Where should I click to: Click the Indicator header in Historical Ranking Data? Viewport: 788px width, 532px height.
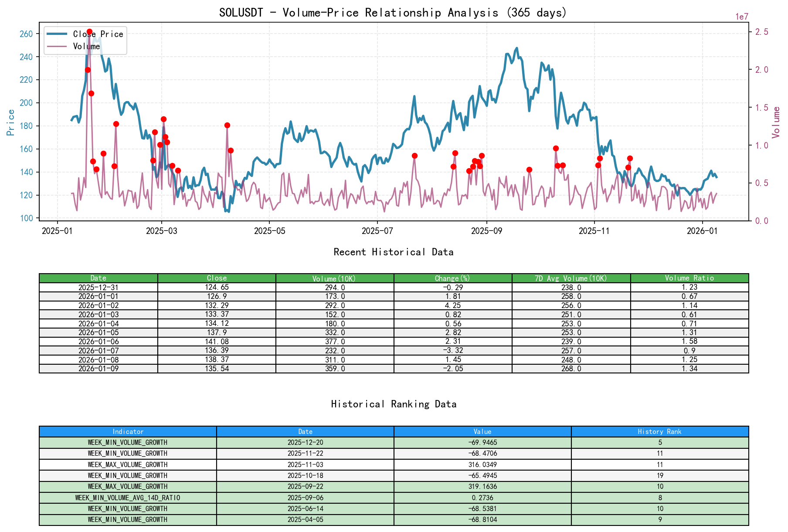click(x=128, y=432)
